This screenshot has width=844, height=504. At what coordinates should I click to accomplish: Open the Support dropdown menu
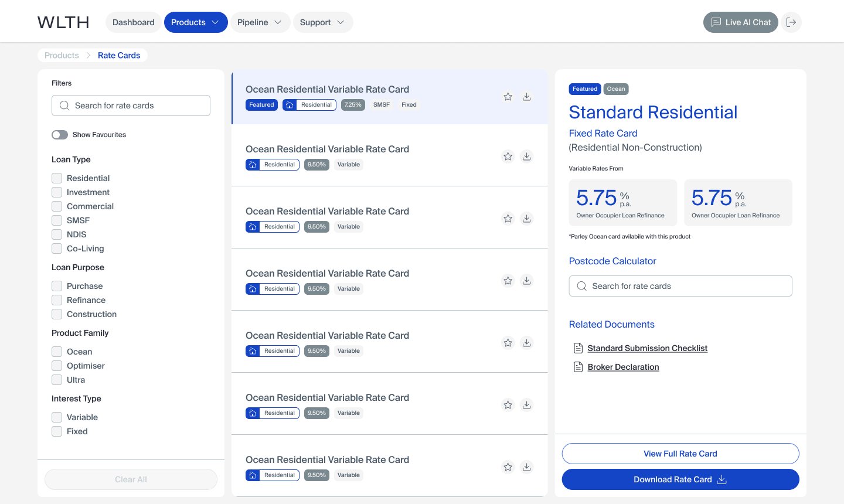pos(322,22)
